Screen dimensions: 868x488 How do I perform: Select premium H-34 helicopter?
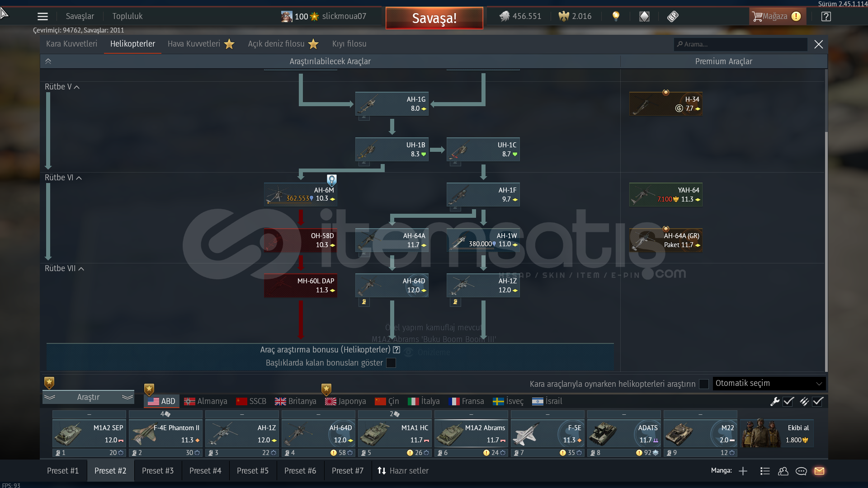tap(666, 104)
